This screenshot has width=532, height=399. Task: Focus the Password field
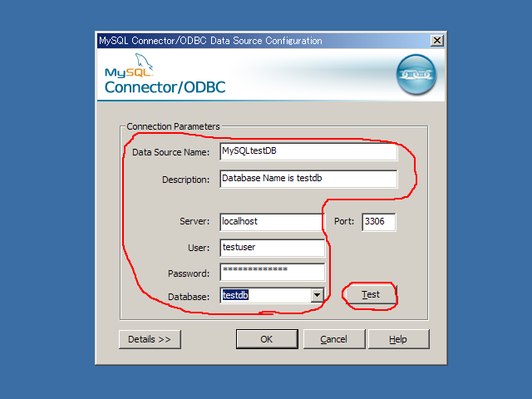pos(272,272)
